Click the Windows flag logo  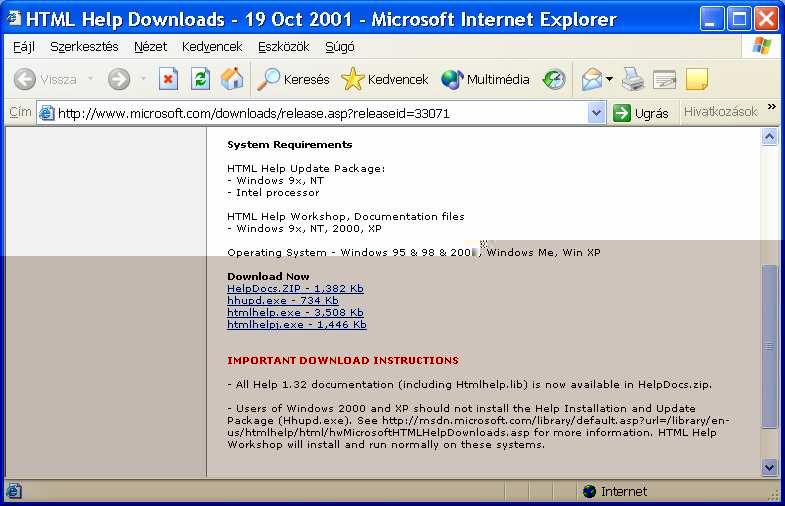pyautogui.click(x=762, y=46)
